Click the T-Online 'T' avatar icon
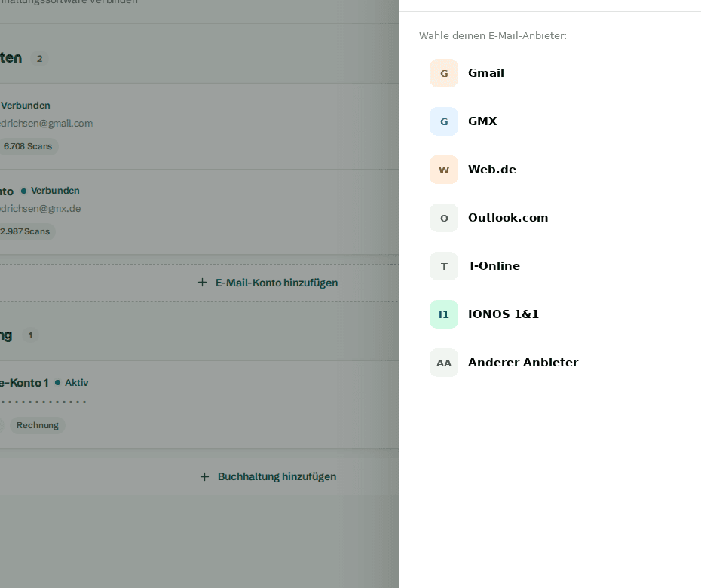Image resolution: width=701 pixels, height=588 pixels. click(x=444, y=266)
